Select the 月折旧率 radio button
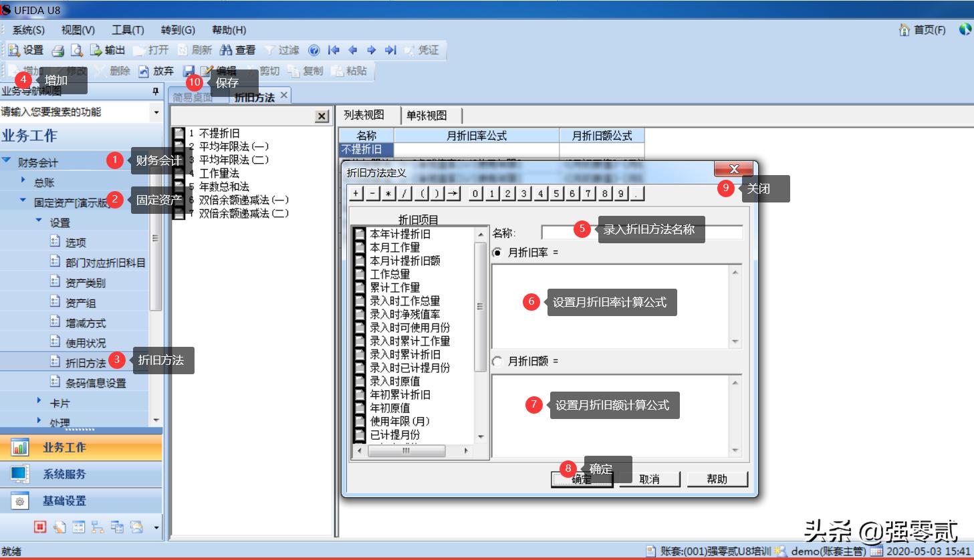 point(497,252)
